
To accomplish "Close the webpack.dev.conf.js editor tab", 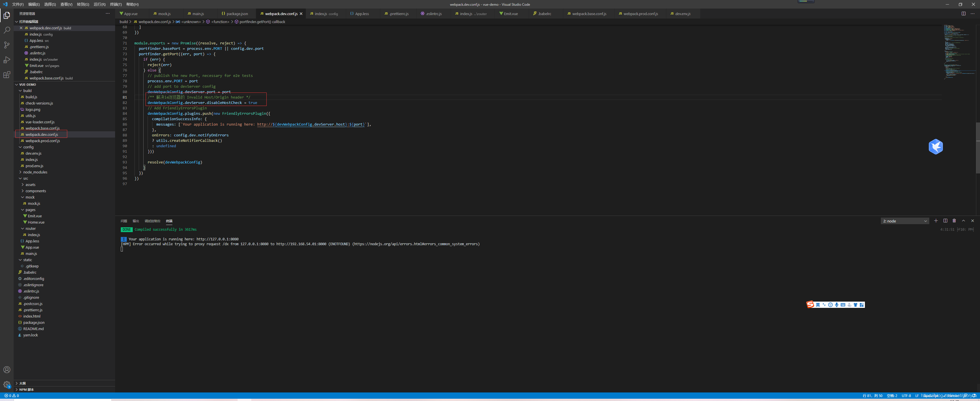I will coord(301,14).
